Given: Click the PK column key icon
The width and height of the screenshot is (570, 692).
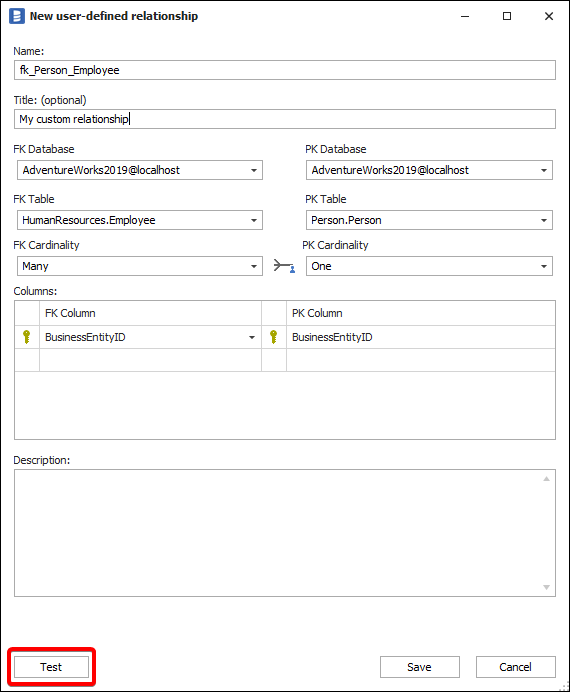Looking at the screenshot, I should (274, 337).
